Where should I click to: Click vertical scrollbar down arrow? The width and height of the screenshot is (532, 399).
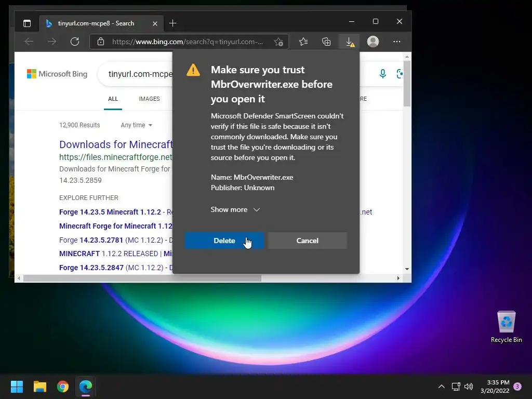(x=407, y=269)
